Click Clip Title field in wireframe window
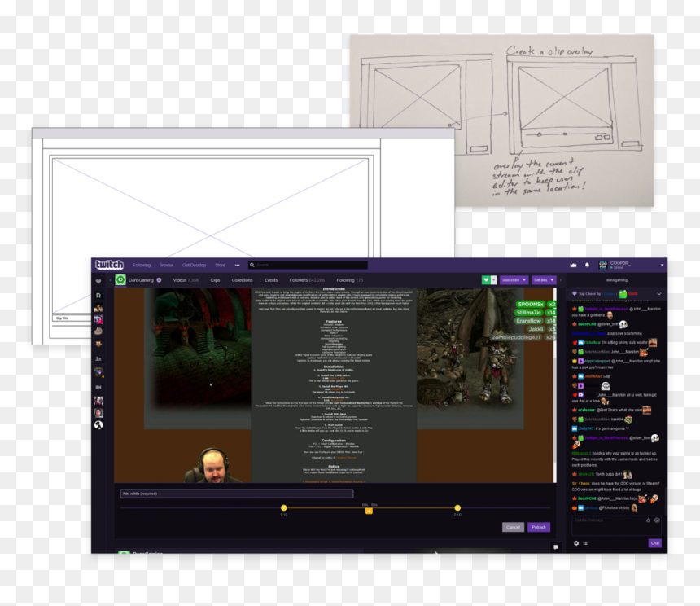This screenshot has height=606, width=700. coord(72,318)
